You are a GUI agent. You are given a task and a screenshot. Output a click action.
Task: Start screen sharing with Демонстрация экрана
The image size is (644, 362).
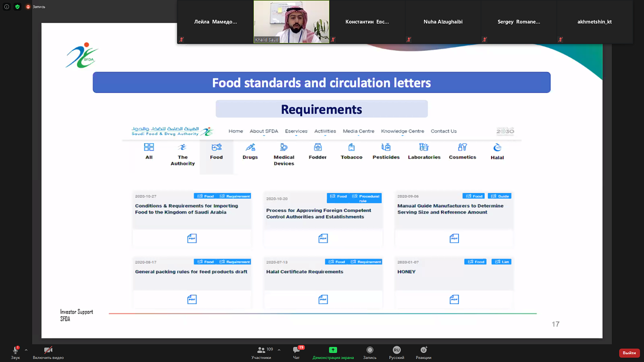tap(333, 352)
